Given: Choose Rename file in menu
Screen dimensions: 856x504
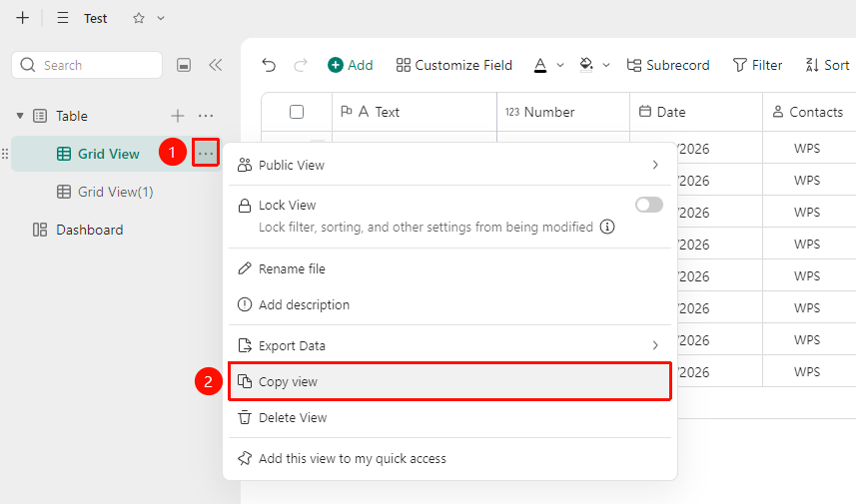Looking at the screenshot, I should [449, 268].
